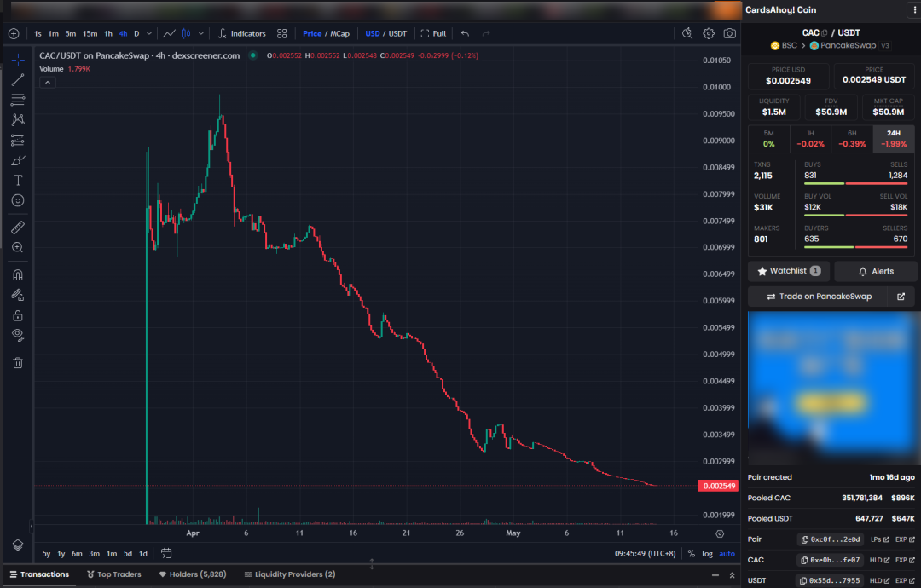
Task: Open the emoji icons tool
Action: click(18, 201)
